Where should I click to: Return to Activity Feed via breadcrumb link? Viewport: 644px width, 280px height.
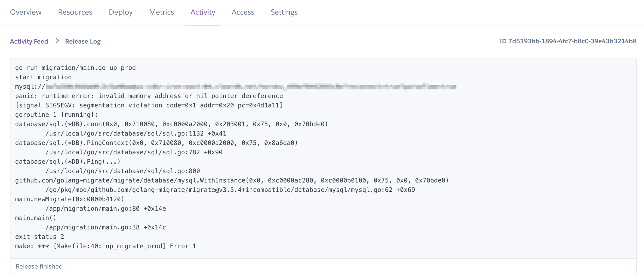tap(29, 41)
